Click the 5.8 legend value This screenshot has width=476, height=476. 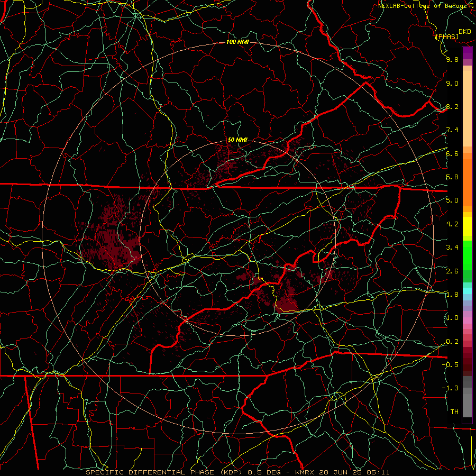pos(452,177)
